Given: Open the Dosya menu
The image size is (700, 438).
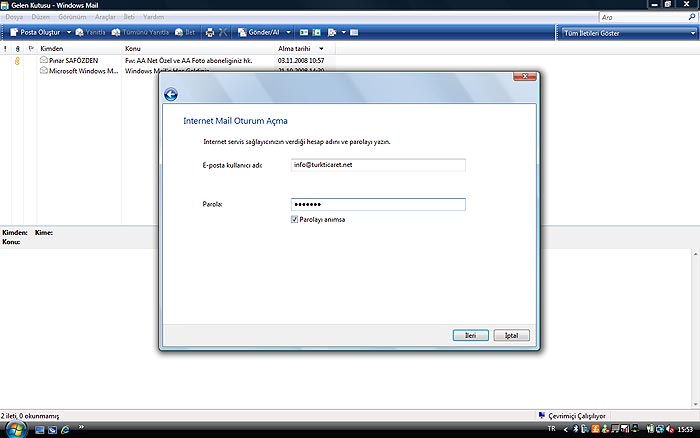Looking at the screenshot, I should [x=14, y=17].
